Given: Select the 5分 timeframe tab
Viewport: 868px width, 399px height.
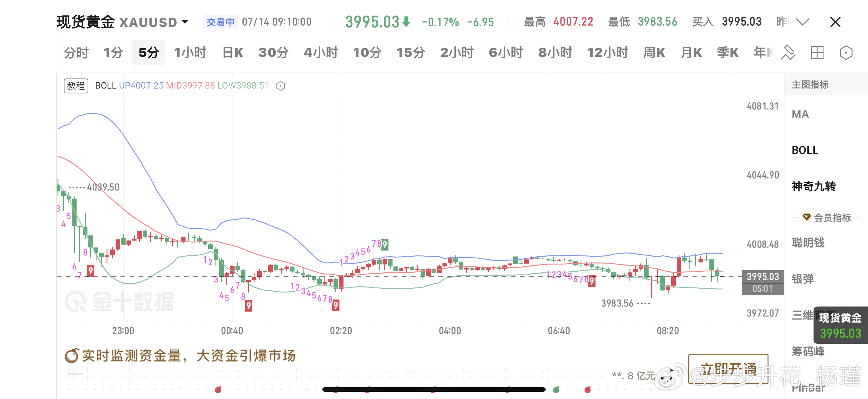Looking at the screenshot, I should point(149,53).
